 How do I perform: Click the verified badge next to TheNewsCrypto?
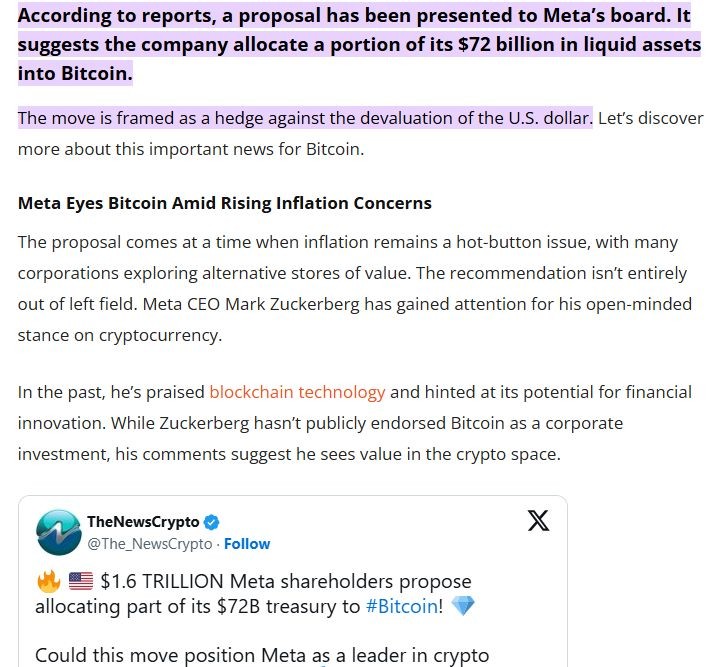point(211,522)
